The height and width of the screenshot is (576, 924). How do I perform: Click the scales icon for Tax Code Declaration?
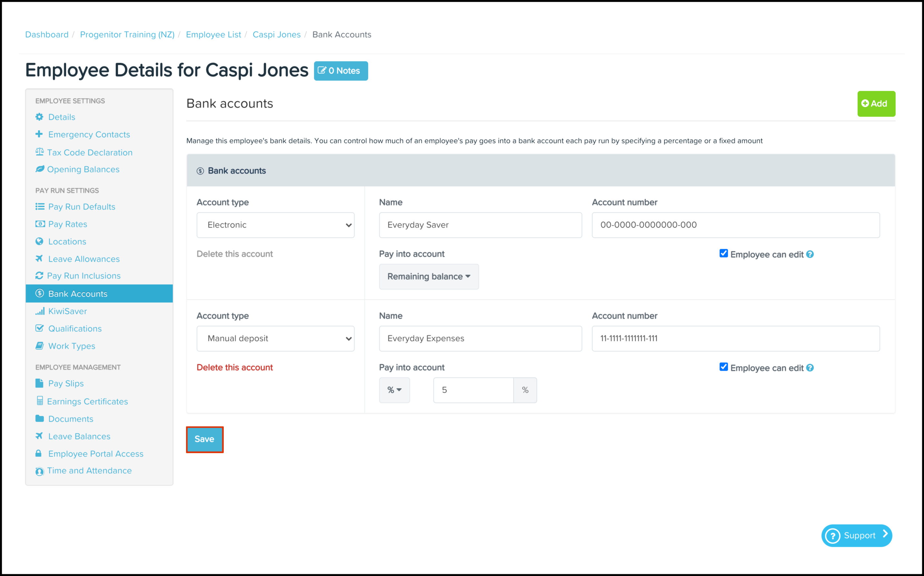click(39, 152)
